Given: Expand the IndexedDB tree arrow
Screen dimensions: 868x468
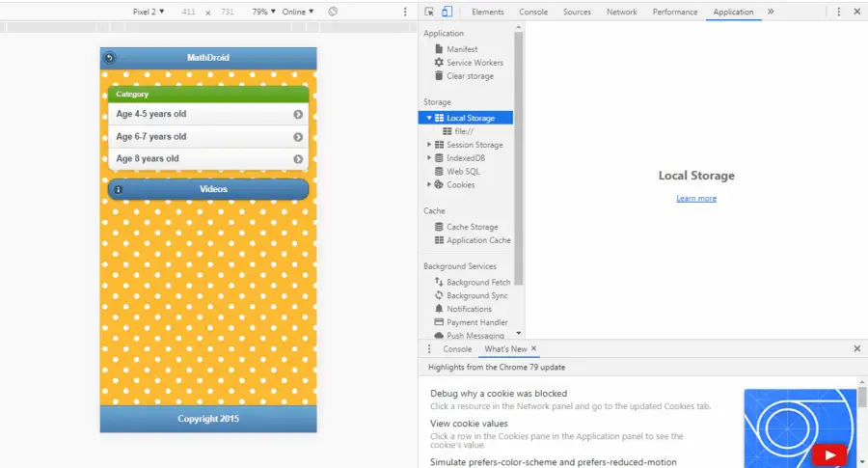Looking at the screenshot, I should 429,158.
